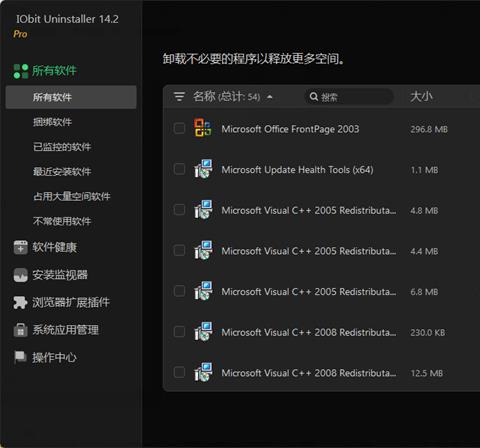Click the 安装监视器 monitor icon
Screen dimensions: 480x448
[21, 275]
